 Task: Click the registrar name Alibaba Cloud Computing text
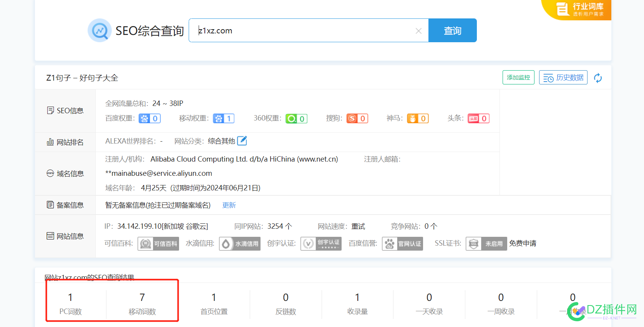pyautogui.click(x=244, y=159)
